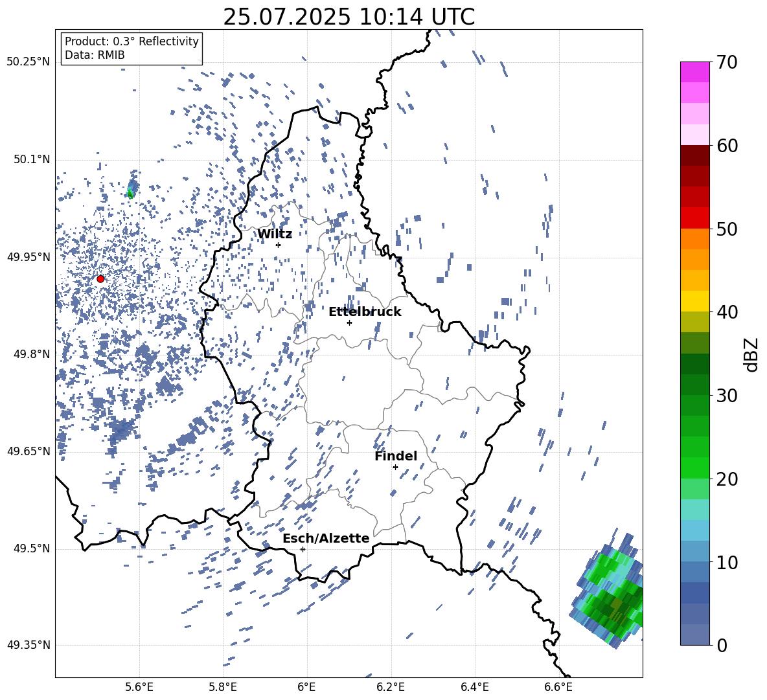Viewport: 767px width, 700px height.
Task: Click the dark maroon colorbar segment below 60
Action: pos(694,155)
